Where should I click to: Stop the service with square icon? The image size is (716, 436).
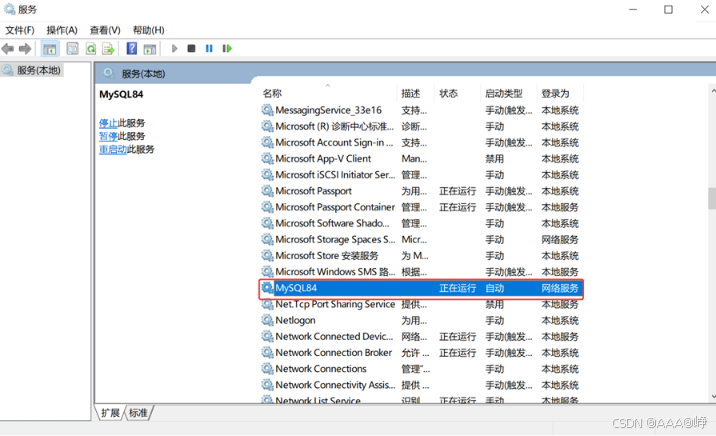click(x=191, y=48)
